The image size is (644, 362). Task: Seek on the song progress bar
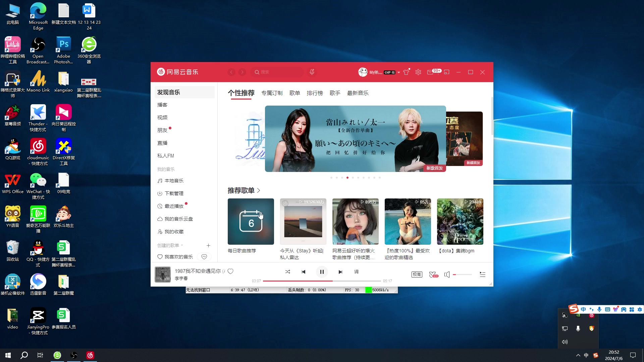322,281
